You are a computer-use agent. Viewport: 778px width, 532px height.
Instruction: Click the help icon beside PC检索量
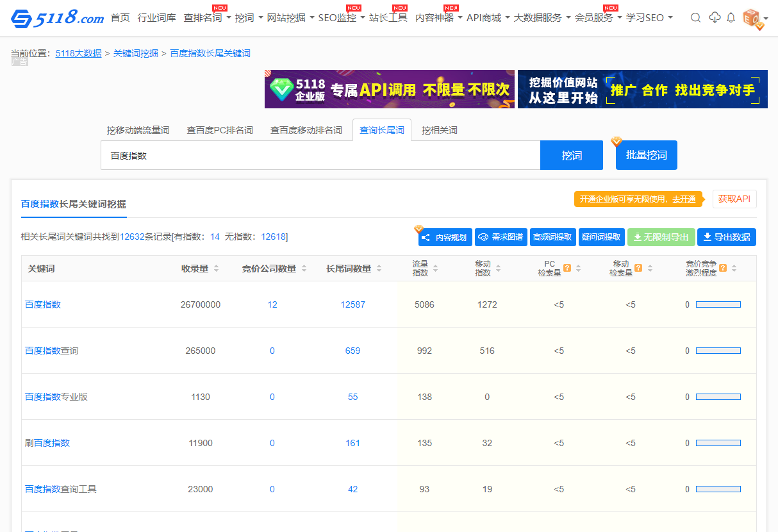(x=567, y=268)
